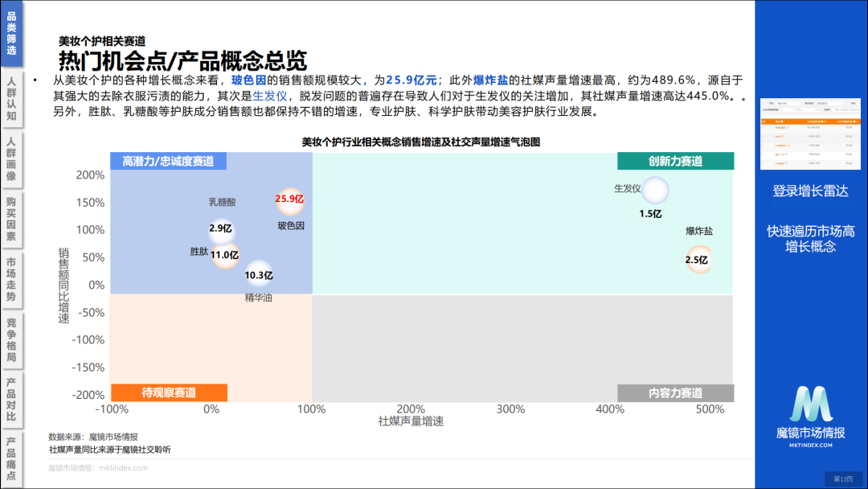The width and height of the screenshot is (868, 489).
Task: Click the 创新力赛道 quadrant label
Action: [x=675, y=161]
